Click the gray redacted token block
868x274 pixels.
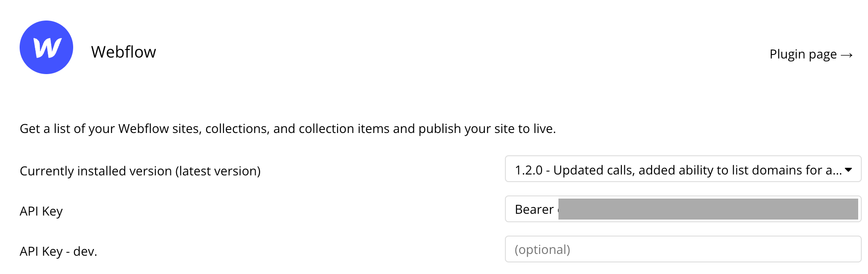(708, 209)
